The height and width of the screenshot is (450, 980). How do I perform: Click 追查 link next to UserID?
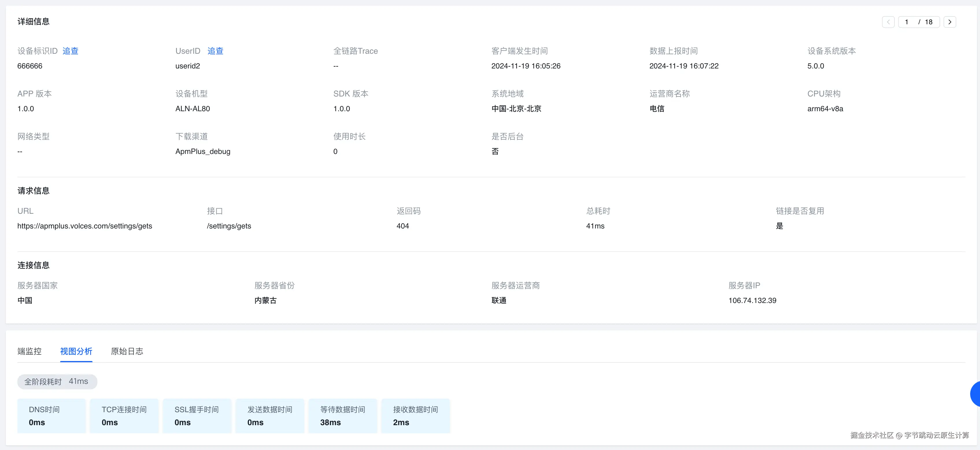[215, 51]
